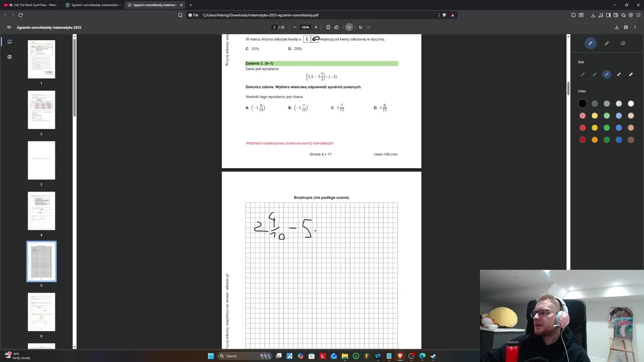The width and height of the screenshot is (644, 362).
Task: Click the drawing panel scrollbar thumb
Action: click(569, 88)
